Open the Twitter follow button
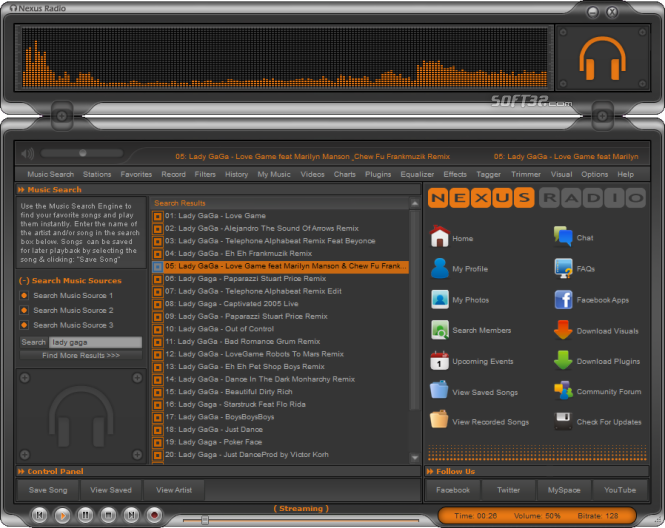665x528 pixels. 509,490
